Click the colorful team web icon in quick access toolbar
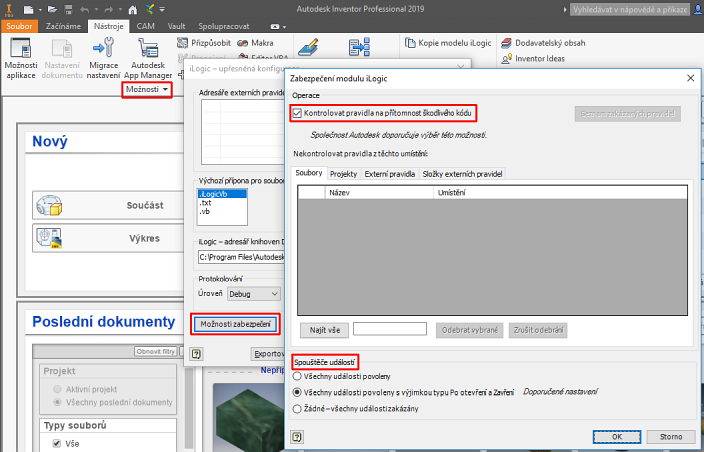The image size is (704, 452). (x=150, y=9)
